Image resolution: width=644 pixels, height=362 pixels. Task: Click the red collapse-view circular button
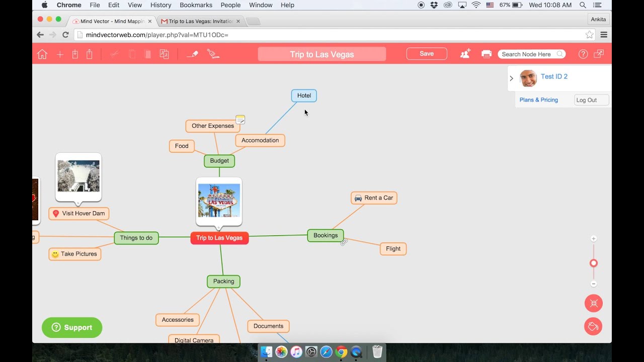pos(593,303)
